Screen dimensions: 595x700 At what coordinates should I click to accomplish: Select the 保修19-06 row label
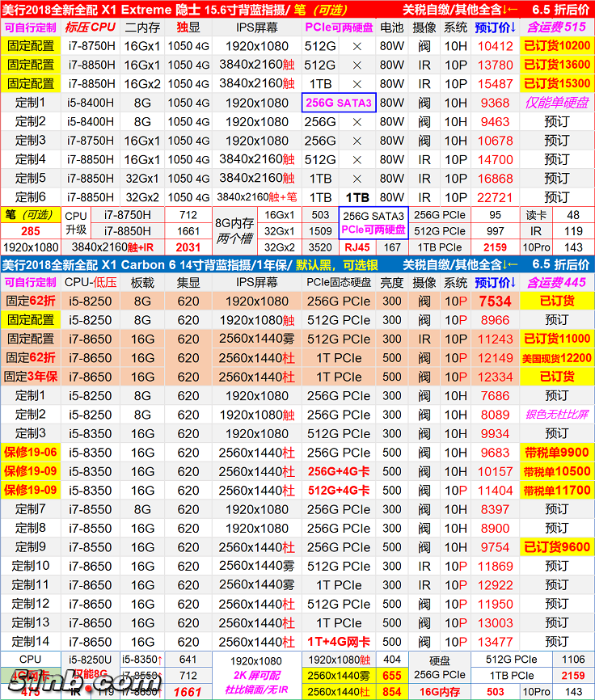coord(31,453)
